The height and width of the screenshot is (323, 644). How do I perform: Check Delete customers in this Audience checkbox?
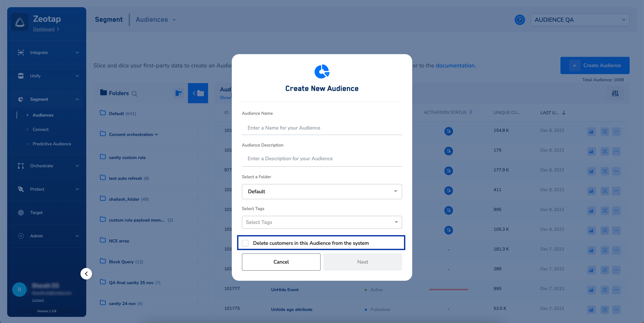245,243
